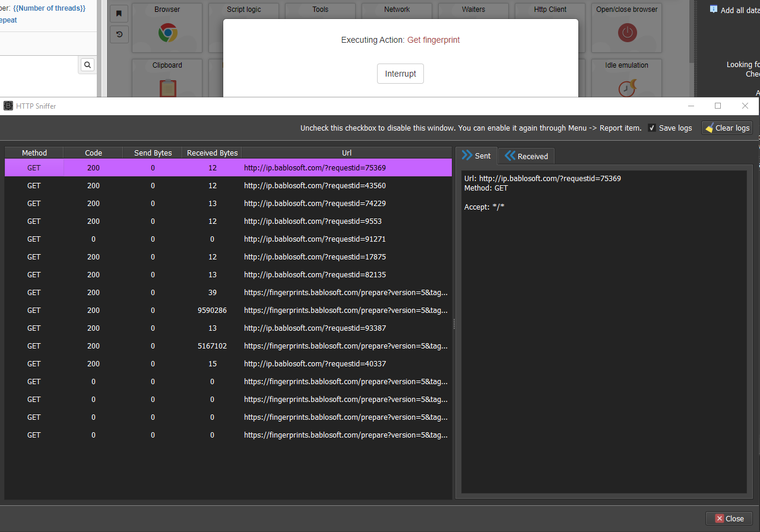This screenshot has width=760, height=532.
Task: Click the undo history icon
Action: pos(119,34)
